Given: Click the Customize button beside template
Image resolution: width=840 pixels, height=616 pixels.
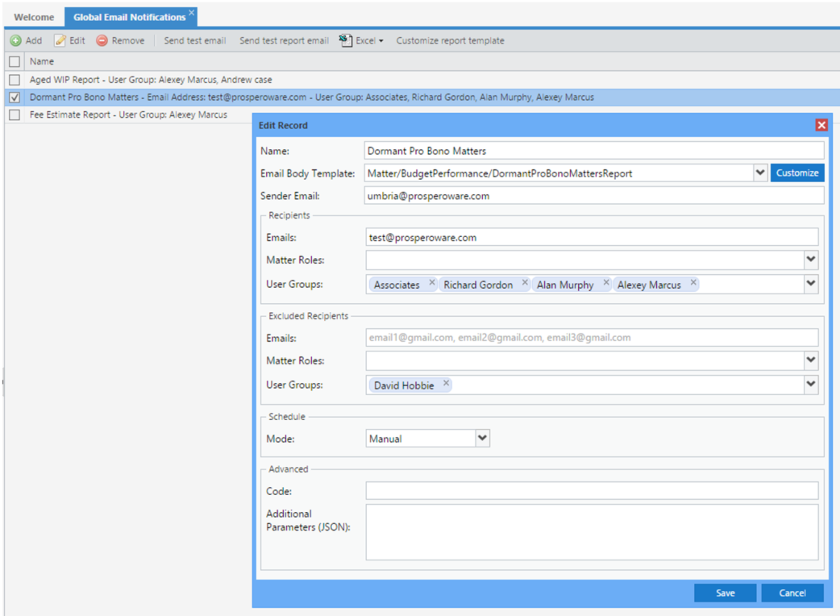Looking at the screenshot, I should pyautogui.click(x=796, y=173).
